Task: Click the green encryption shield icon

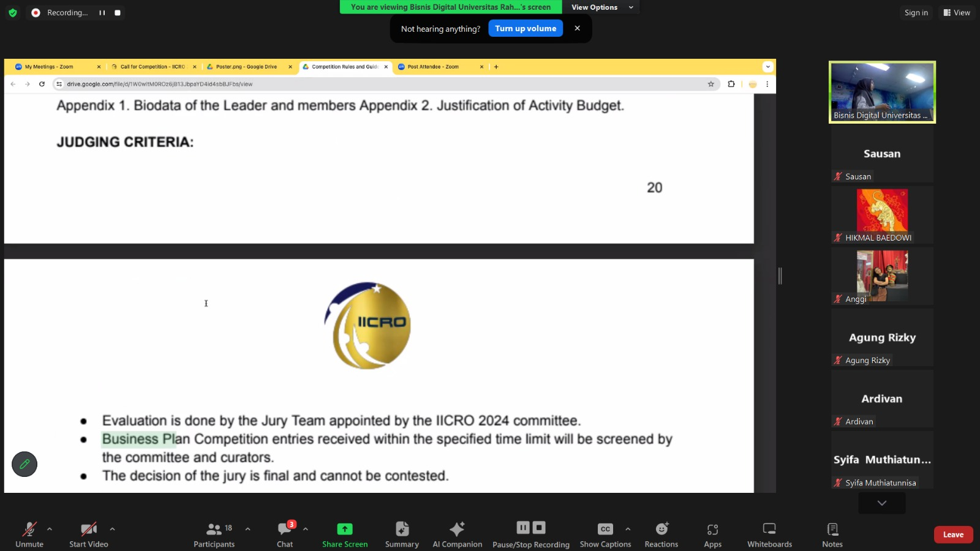Action: 13,13
